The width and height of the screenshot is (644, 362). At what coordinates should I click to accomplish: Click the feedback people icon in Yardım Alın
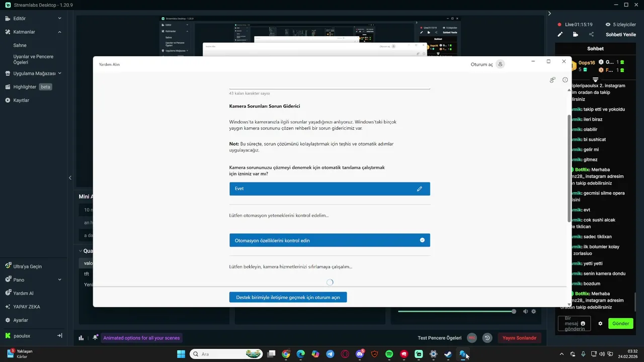point(552,80)
